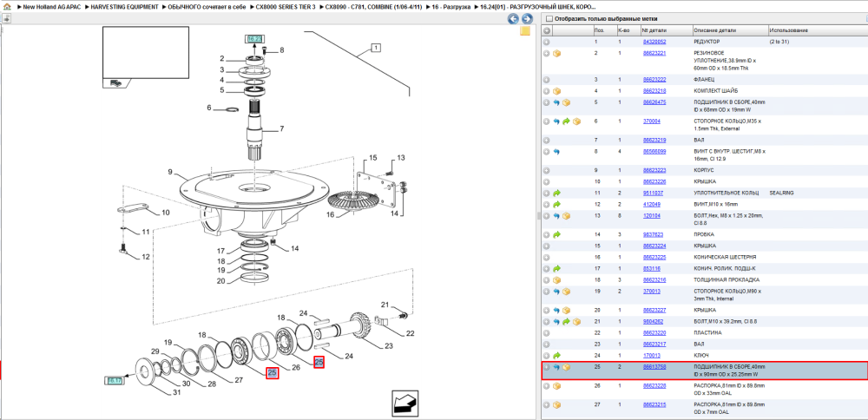The height and width of the screenshot is (420, 868).
Task: Click the print diagram icon at top left
Action: click(7, 18)
